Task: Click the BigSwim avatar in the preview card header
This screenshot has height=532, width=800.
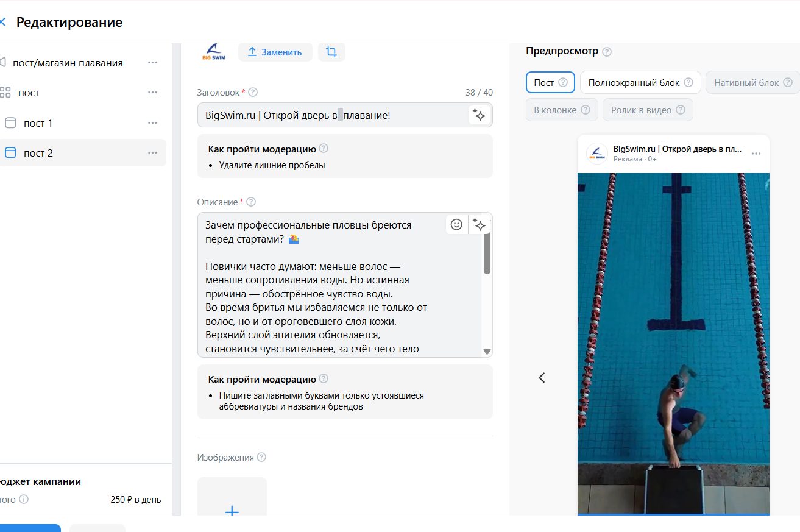Action: tap(597, 154)
